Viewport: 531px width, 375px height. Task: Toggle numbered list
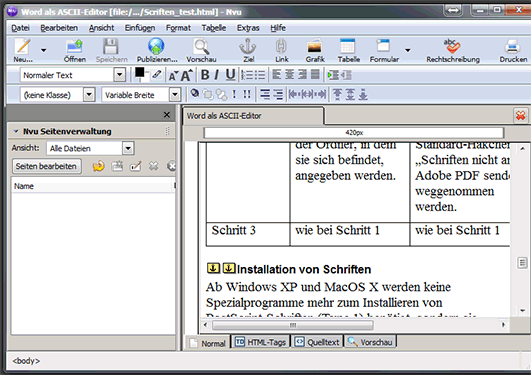[247, 75]
